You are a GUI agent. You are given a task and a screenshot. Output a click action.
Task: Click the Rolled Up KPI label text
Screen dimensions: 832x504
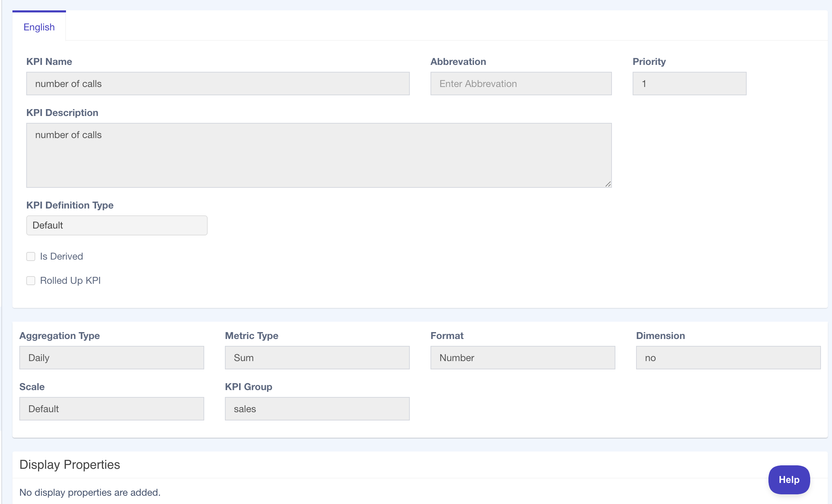coord(70,281)
